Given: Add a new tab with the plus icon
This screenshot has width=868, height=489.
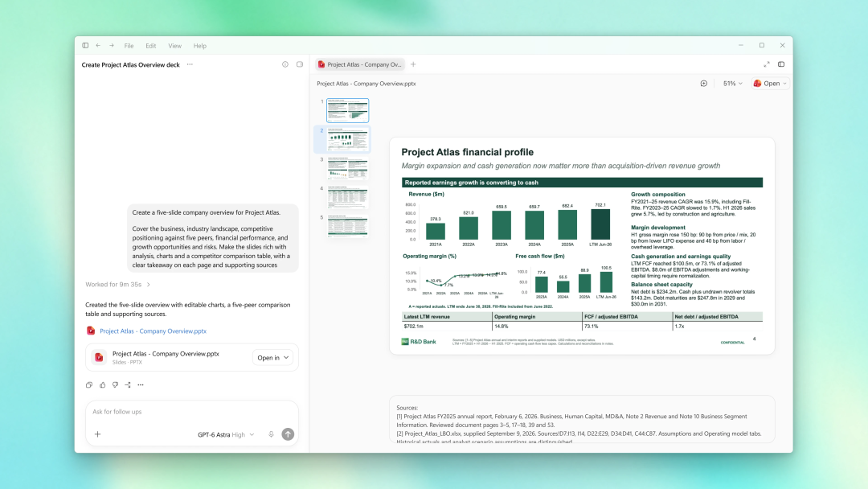Looking at the screenshot, I should (x=413, y=64).
